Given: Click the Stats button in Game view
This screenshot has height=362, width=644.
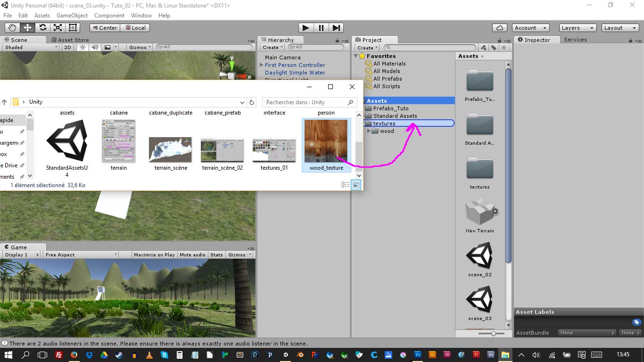Looking at the screenshot, I should pyautogui.click(x=216, y=255).
